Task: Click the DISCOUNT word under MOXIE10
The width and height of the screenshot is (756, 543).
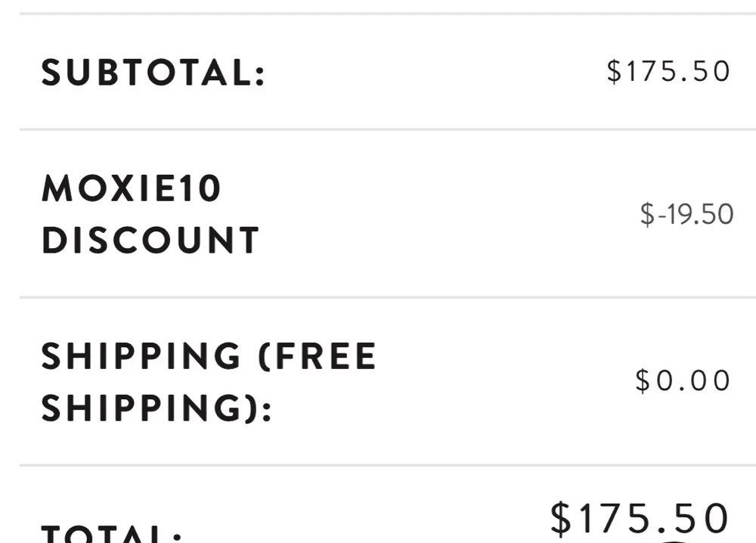Action: (x=150, y=240)
